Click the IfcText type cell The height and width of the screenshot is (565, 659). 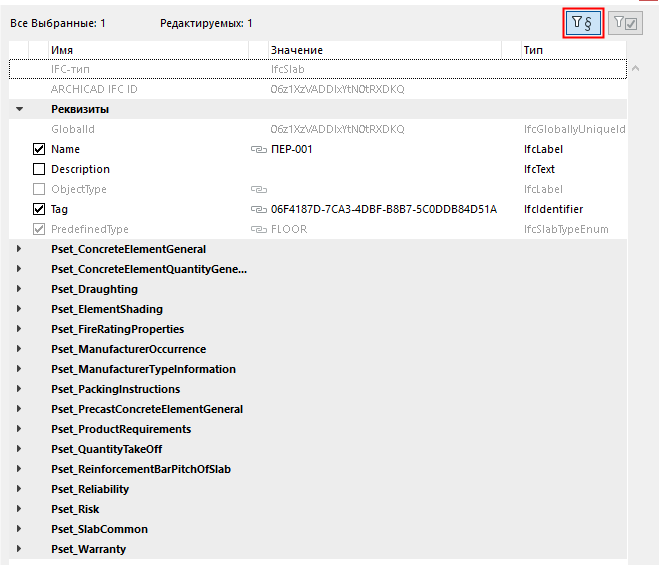tap(539, 169)
